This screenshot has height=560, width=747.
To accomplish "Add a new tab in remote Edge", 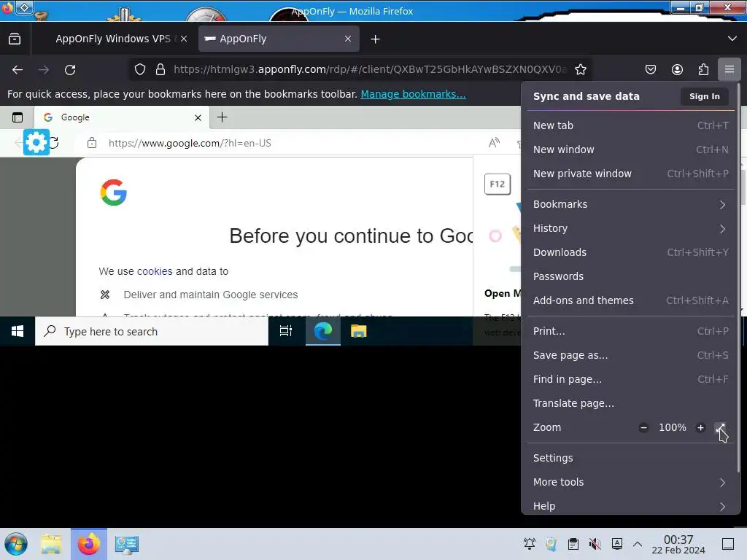I will [222, 117].
